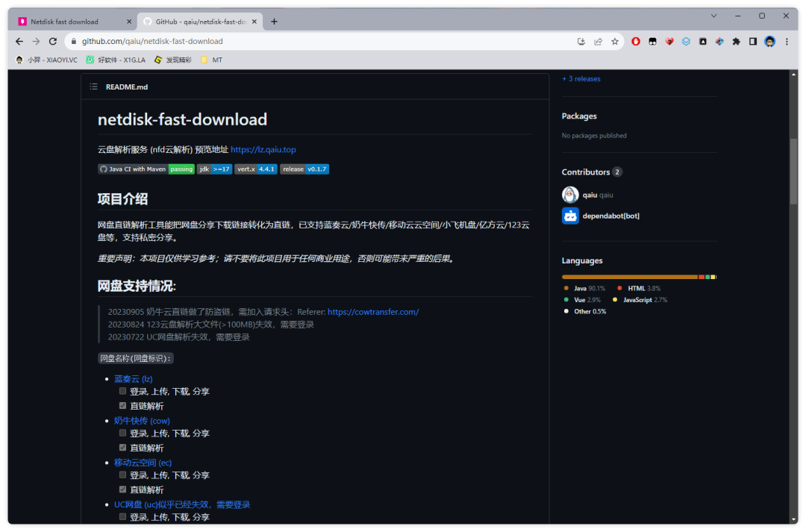Viewport: 806px width, 532px height.
Task: Click the dependabot[bot] avatar
Action: [570, 216]
